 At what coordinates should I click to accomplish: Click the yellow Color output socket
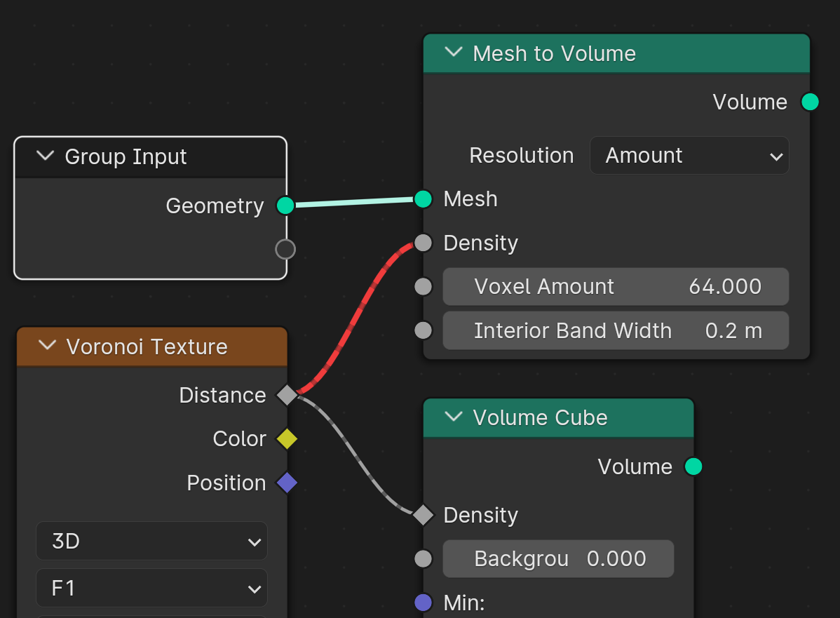287,439
